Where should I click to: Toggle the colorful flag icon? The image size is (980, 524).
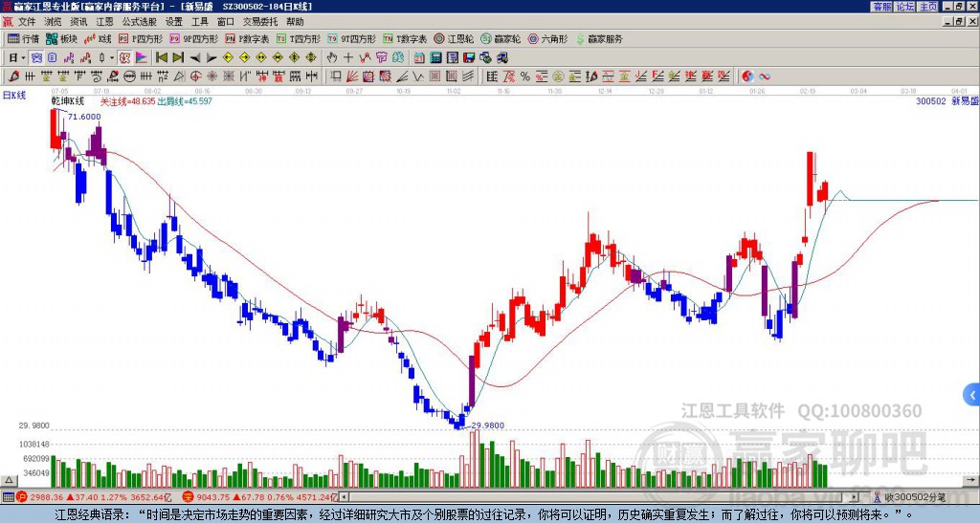pyautogui.click(x=142, y=58)
